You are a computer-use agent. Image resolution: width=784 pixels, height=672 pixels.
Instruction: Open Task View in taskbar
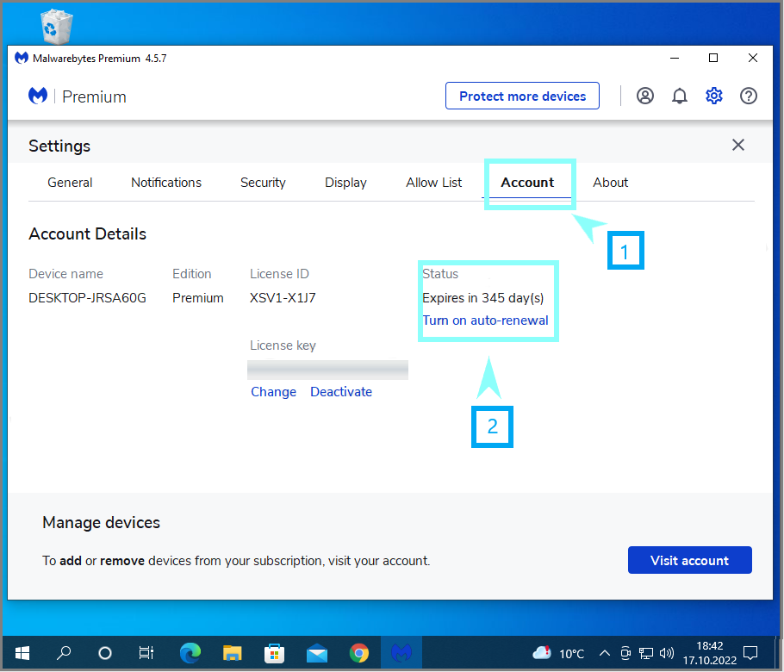146,653
